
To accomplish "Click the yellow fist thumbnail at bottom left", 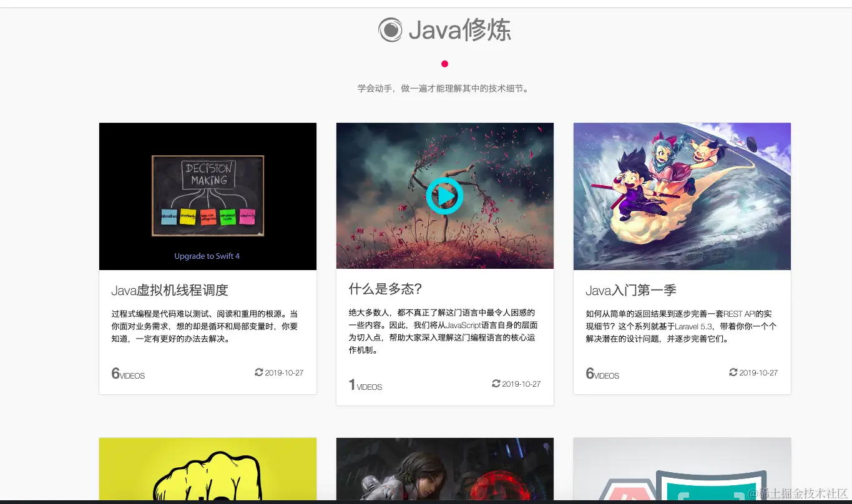I will [207, 470].
